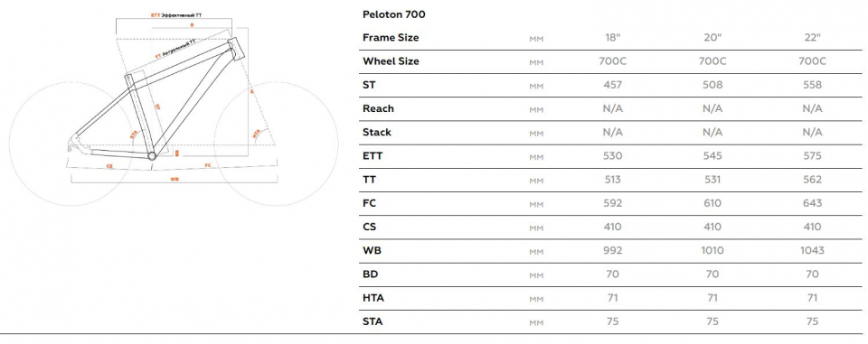Click the TT value 562
This screenshot has height=344, width=868.
pyautogui.click(x=812, y=180)
